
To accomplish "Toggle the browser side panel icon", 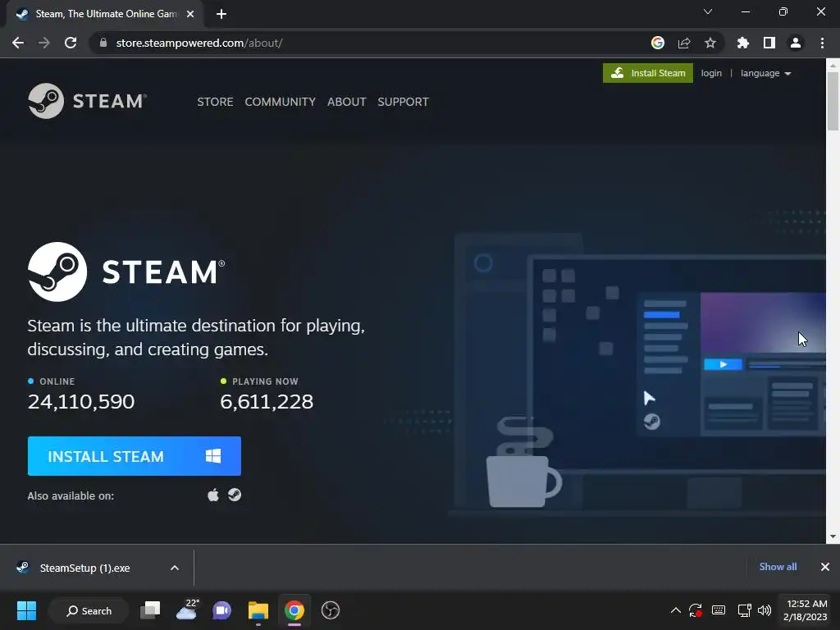I will click(x=769, y=43).
